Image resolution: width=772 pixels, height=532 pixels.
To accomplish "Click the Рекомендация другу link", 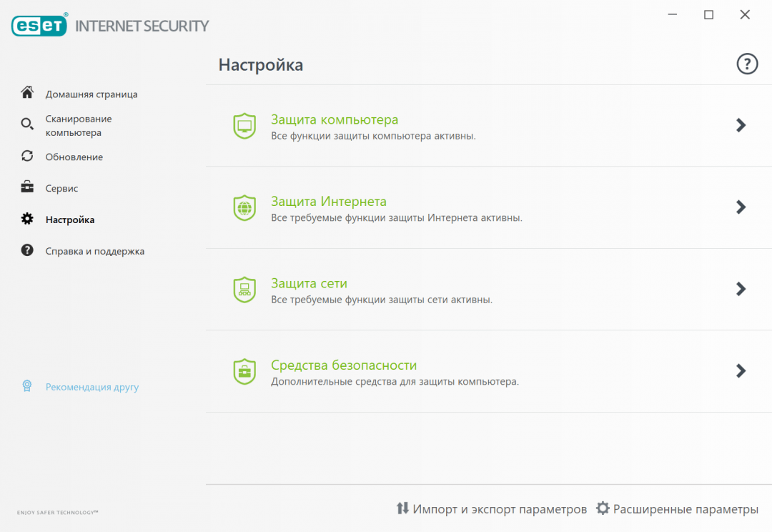I will pos(91,388).
